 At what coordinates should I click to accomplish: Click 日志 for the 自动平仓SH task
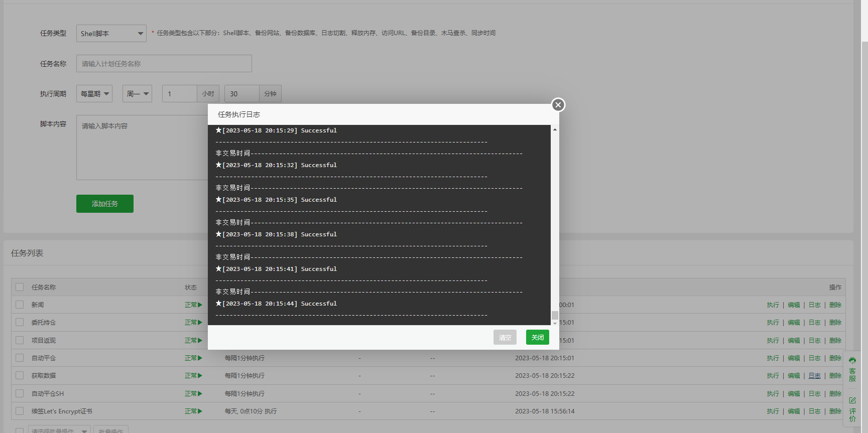coord(814,394)
